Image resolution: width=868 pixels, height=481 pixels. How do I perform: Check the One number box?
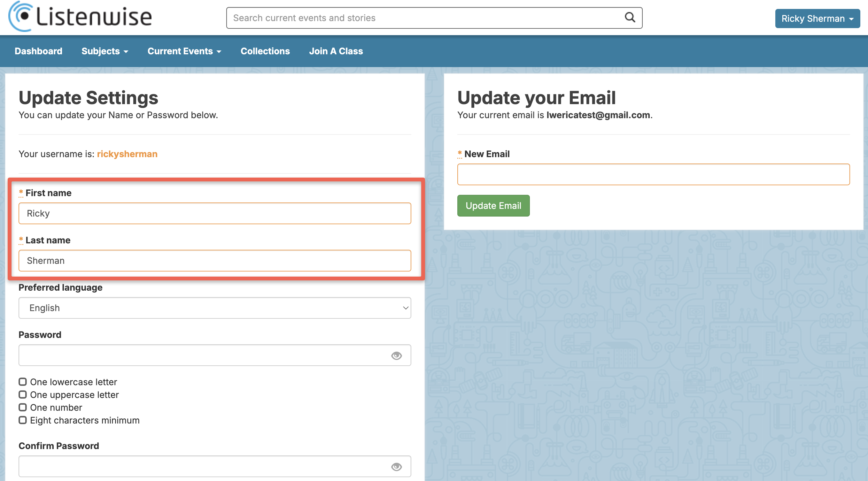point(23,407)
